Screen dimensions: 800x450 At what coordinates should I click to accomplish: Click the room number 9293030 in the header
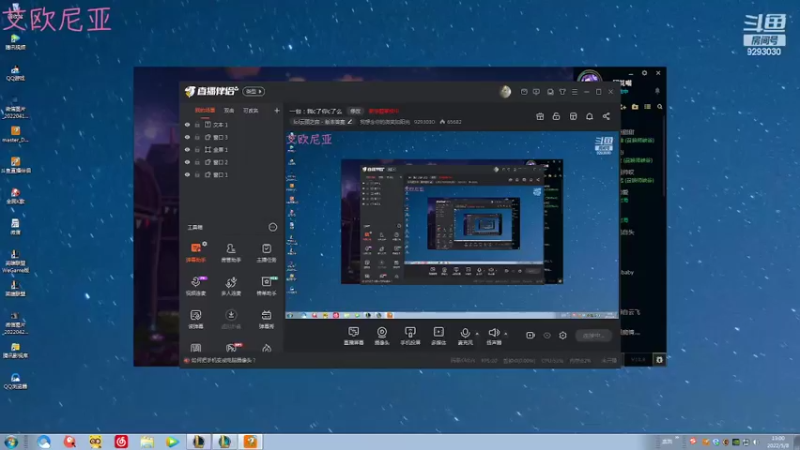(x=424, y=122)
